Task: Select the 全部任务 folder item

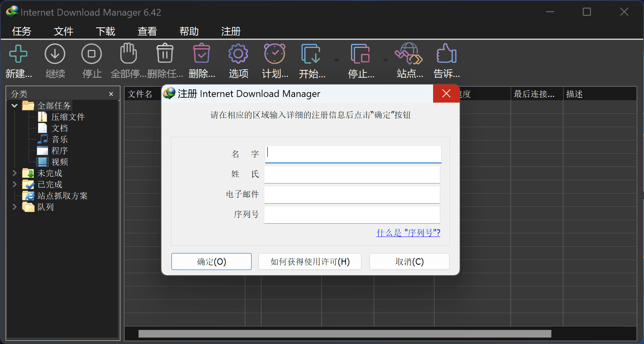Action: point(54,106)
